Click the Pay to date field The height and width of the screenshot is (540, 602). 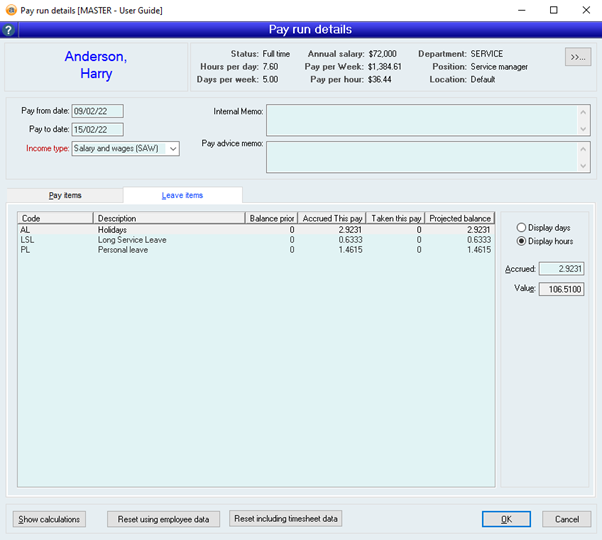(96, 129)
